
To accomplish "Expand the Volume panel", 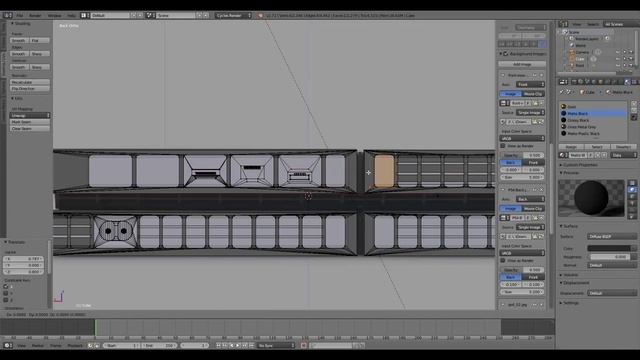I will [x=570, y=275].
